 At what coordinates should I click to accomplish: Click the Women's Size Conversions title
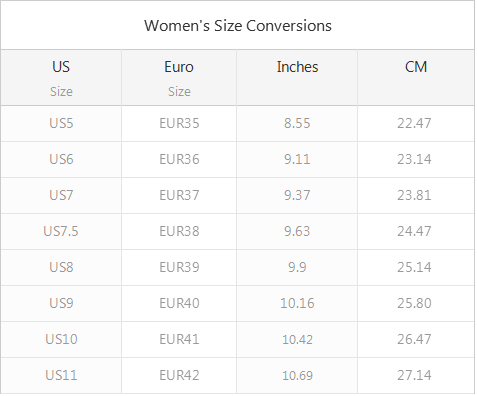238,26
